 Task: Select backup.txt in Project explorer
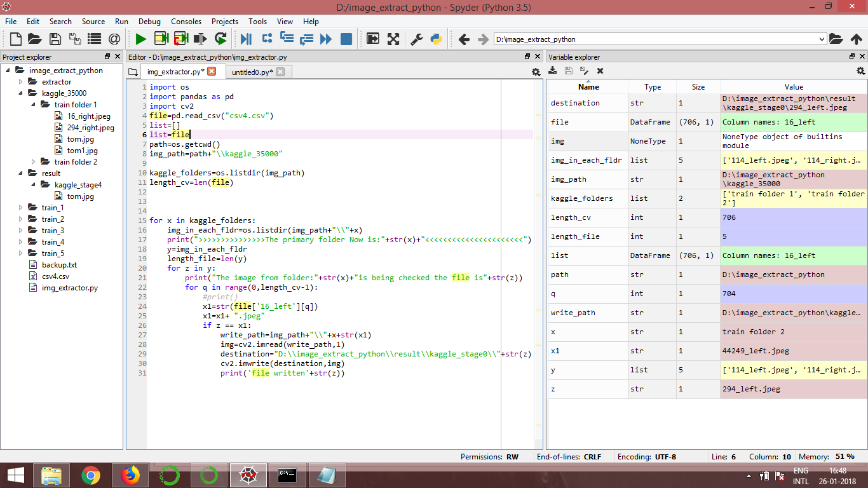tap(59, 265)
